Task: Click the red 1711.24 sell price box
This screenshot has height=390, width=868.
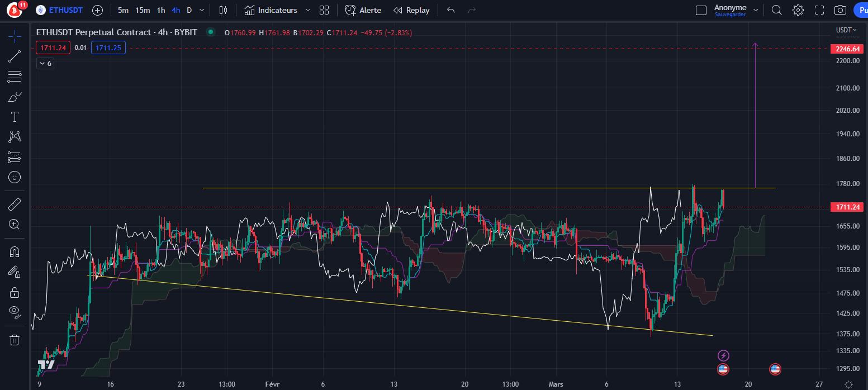Action: click(53, 48)
